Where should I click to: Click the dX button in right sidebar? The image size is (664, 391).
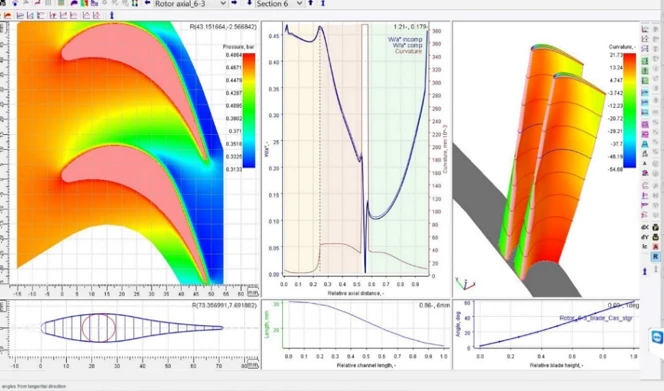[645, 227]
